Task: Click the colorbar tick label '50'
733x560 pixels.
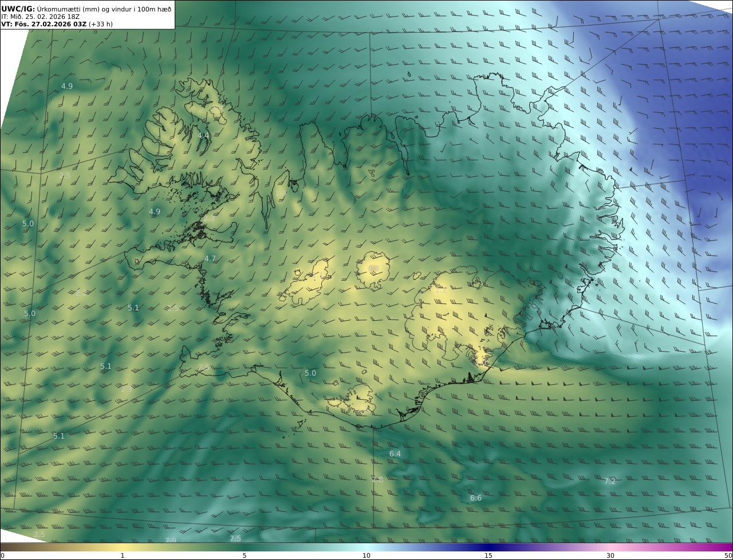Action: point(728,555)
